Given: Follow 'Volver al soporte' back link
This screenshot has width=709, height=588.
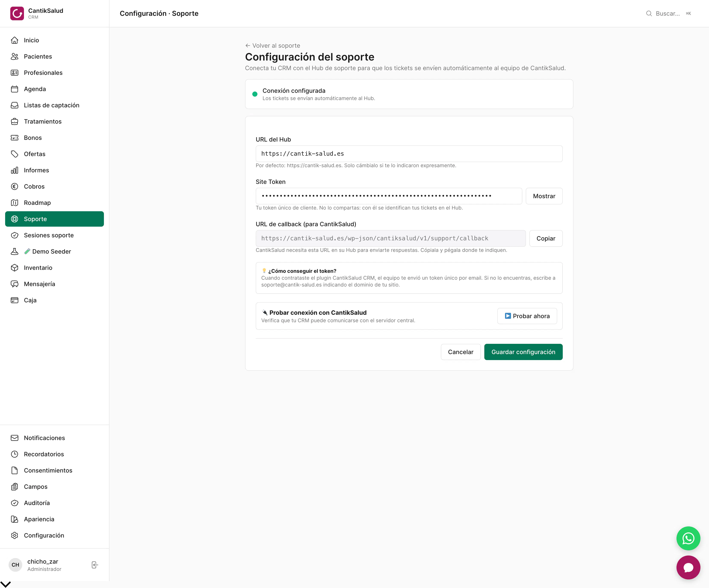Looking at the screenshot, I should 272,46.
